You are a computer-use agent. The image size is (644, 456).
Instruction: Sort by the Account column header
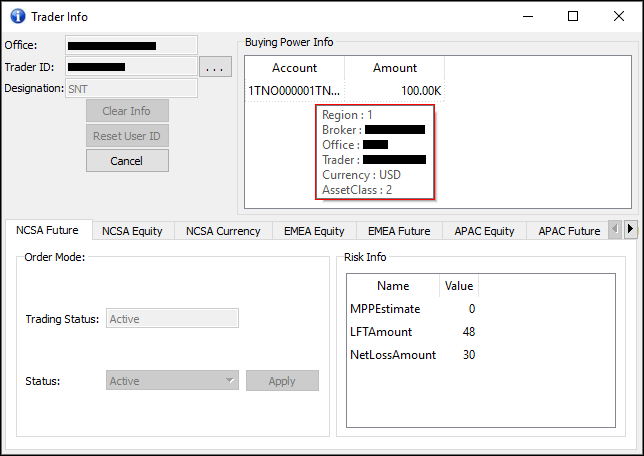[x=294, y=68]
